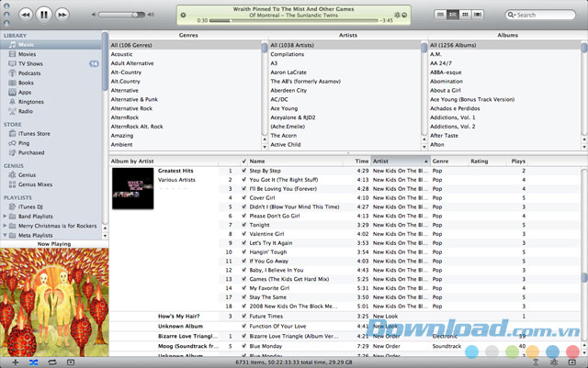Skip forward to the next track
The image size is (588, 368).
click(62, 15)
